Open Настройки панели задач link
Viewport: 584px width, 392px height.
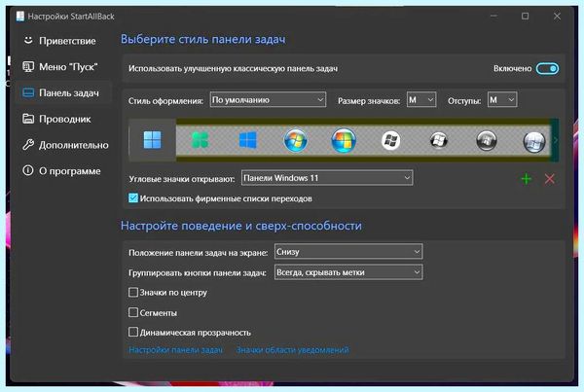click(175, 349)
